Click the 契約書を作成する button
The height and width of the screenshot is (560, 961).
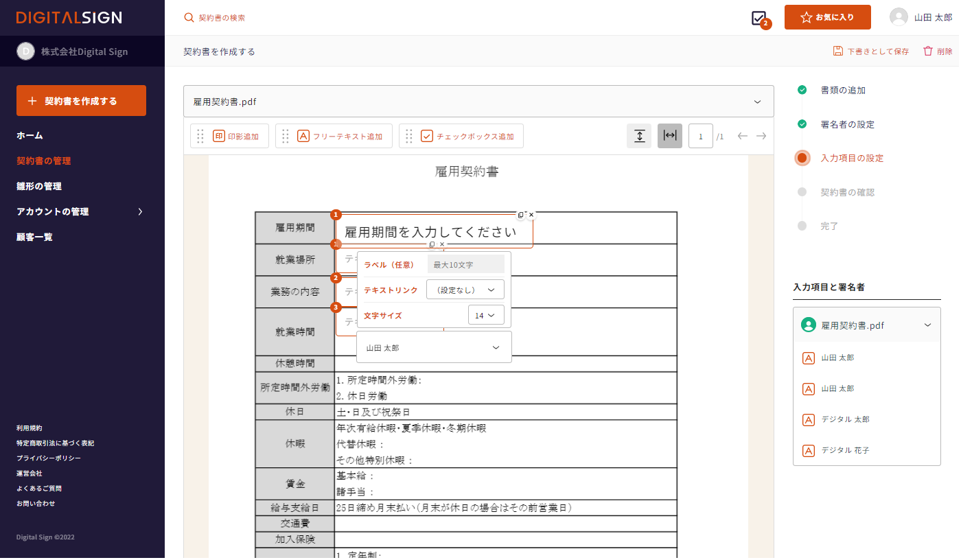81,101
